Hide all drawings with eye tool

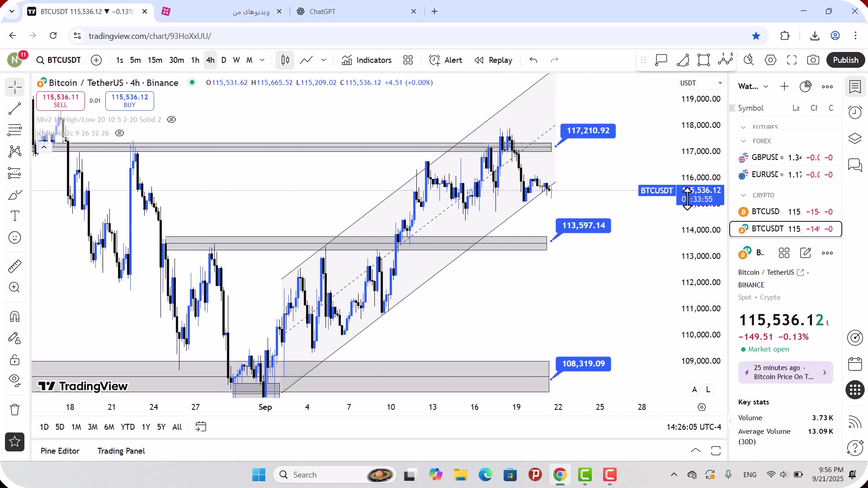pyautogui.click(x=14, y=381)
